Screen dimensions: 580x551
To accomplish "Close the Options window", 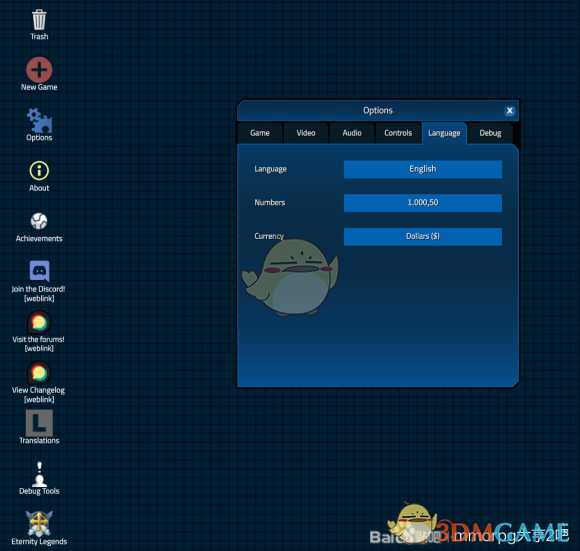I will (509, 111).
